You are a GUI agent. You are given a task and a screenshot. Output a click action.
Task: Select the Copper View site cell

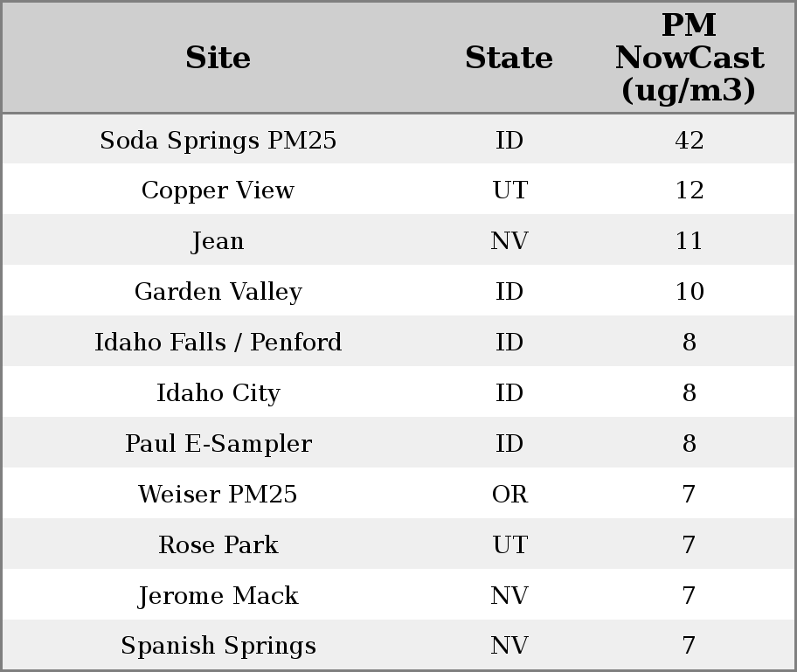coord(218,191)
